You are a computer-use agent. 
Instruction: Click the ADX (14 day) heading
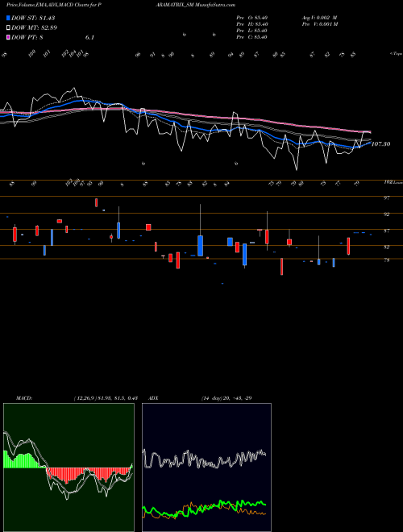200,398
